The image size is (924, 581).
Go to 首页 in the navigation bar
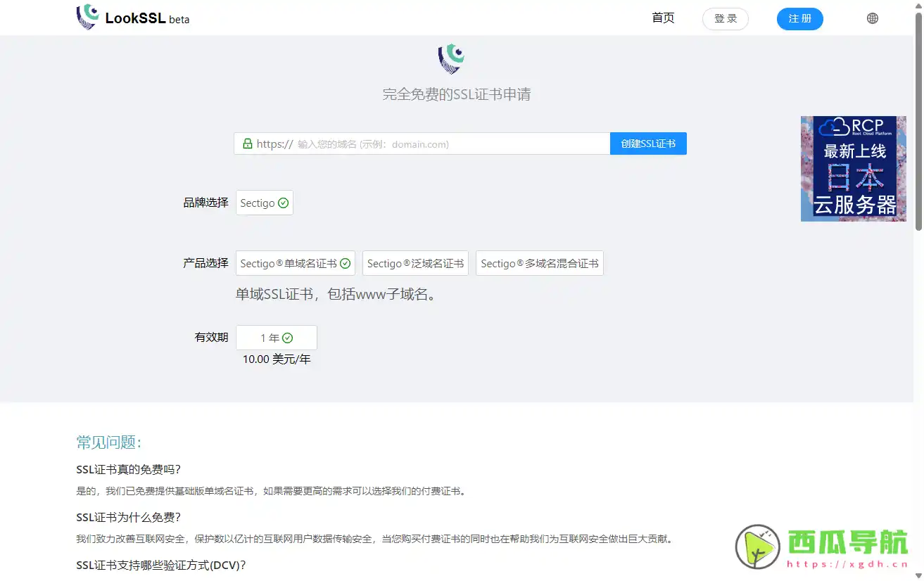(x=662, y=18)
